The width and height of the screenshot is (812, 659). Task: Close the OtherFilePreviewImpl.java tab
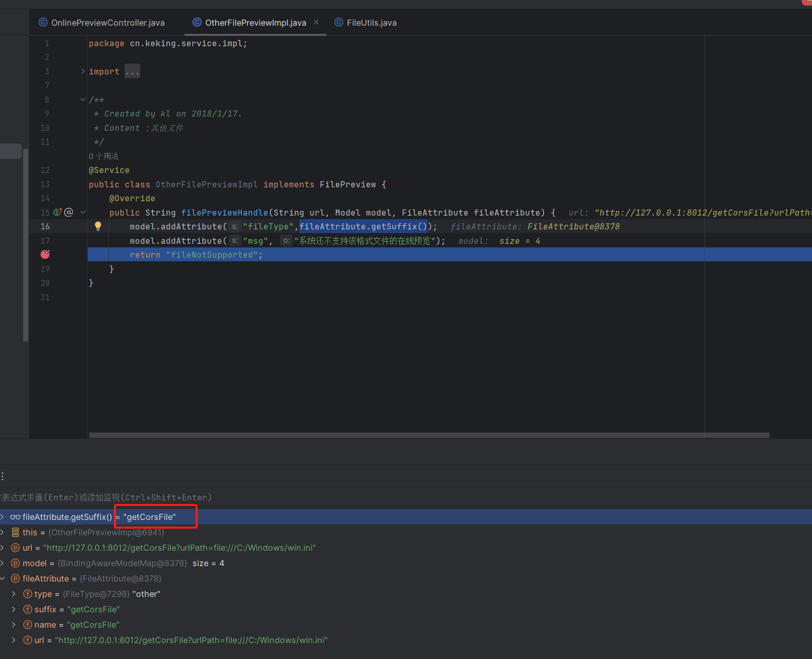tap(316, 22)
